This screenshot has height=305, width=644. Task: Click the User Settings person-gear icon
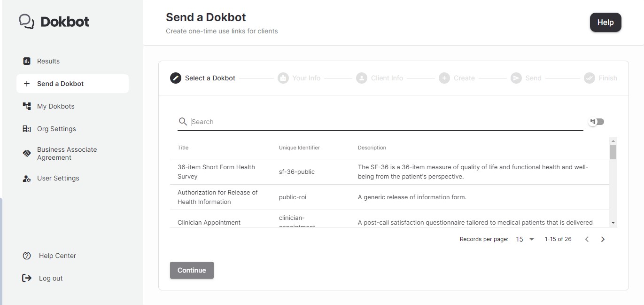[x=27, y=178]
